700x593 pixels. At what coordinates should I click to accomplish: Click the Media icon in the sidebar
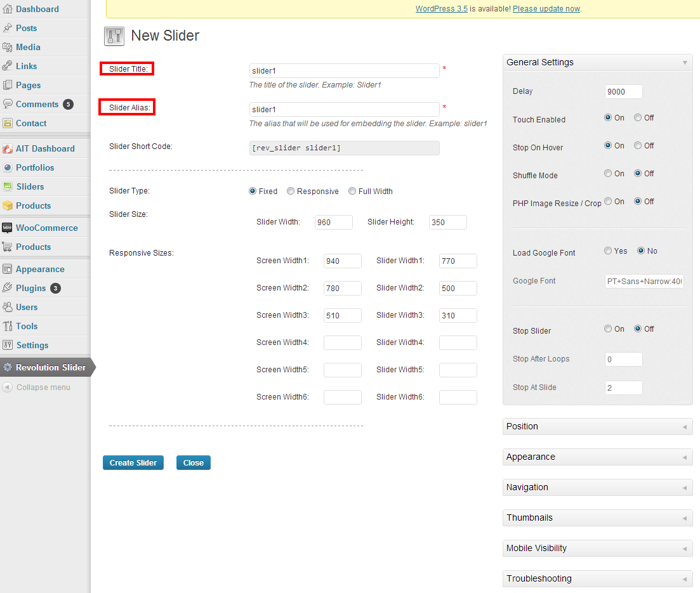pyautogui.click(x=8, y=47)
